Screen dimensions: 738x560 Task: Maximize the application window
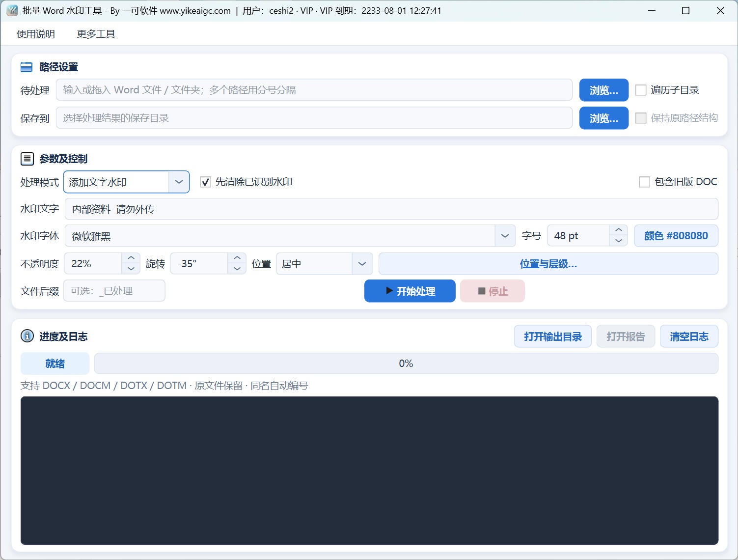[686, 11]
